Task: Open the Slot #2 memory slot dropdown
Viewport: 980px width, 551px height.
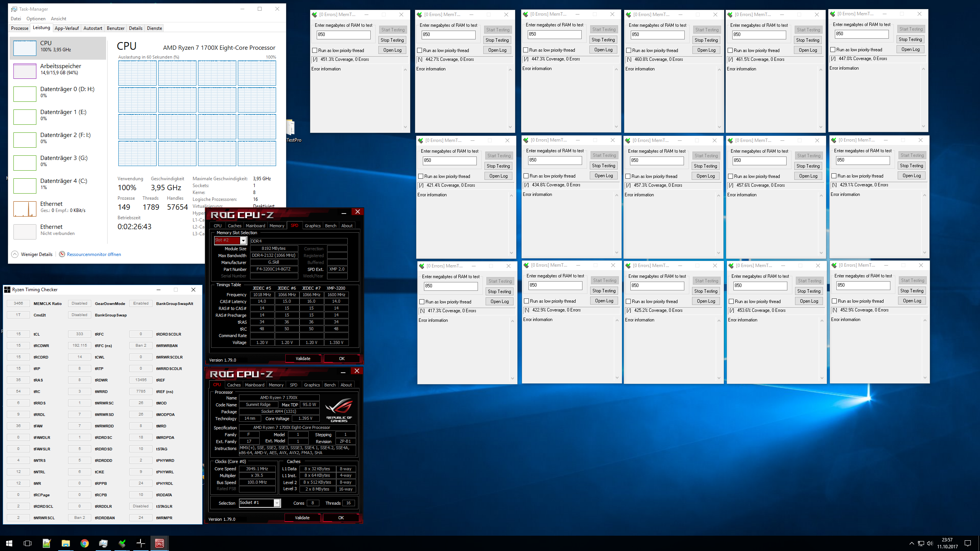Action: (243, 240)
